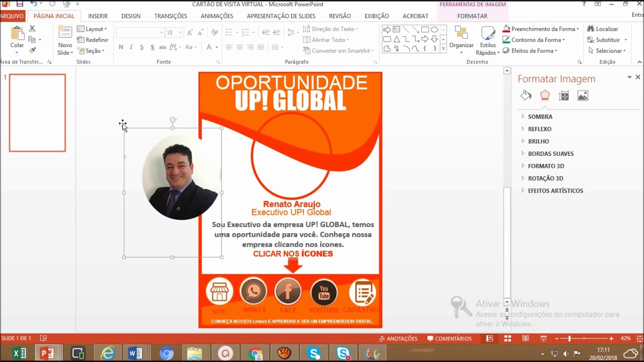Open Estilos Rápidos quick styles
The width and height of the screenshot is (644, 362).
488,40
